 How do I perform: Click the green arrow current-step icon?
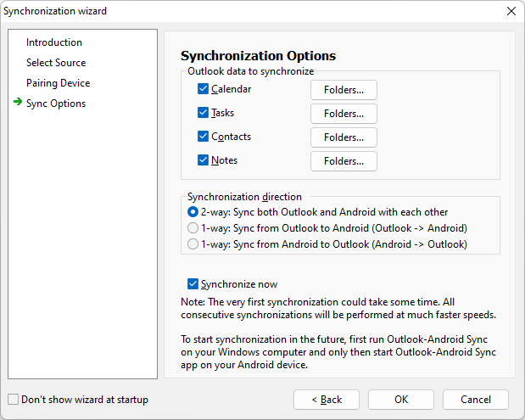click(x=18, y=102)
